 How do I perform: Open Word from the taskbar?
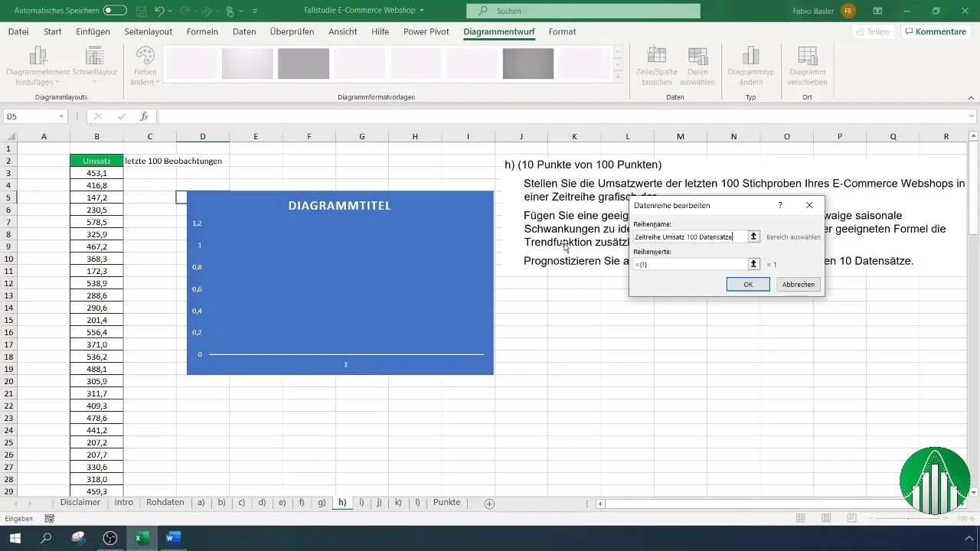click(x=173, y=538)
